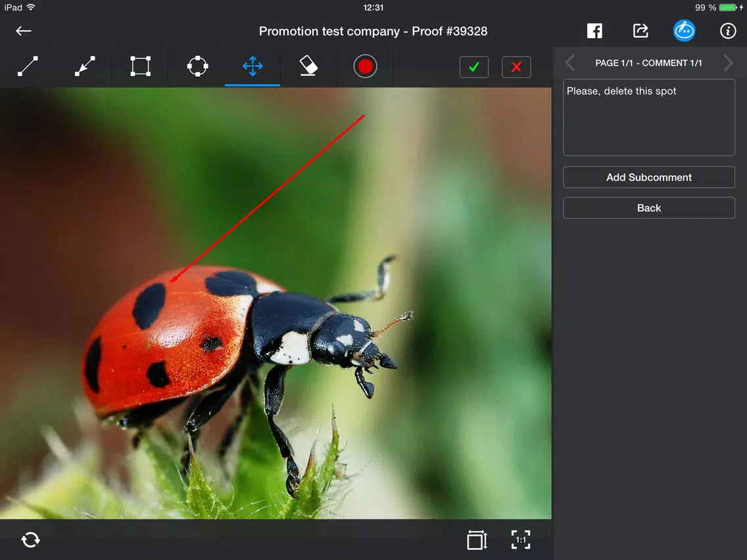
Task: Click the comment text field
Action: click(649, 117)
